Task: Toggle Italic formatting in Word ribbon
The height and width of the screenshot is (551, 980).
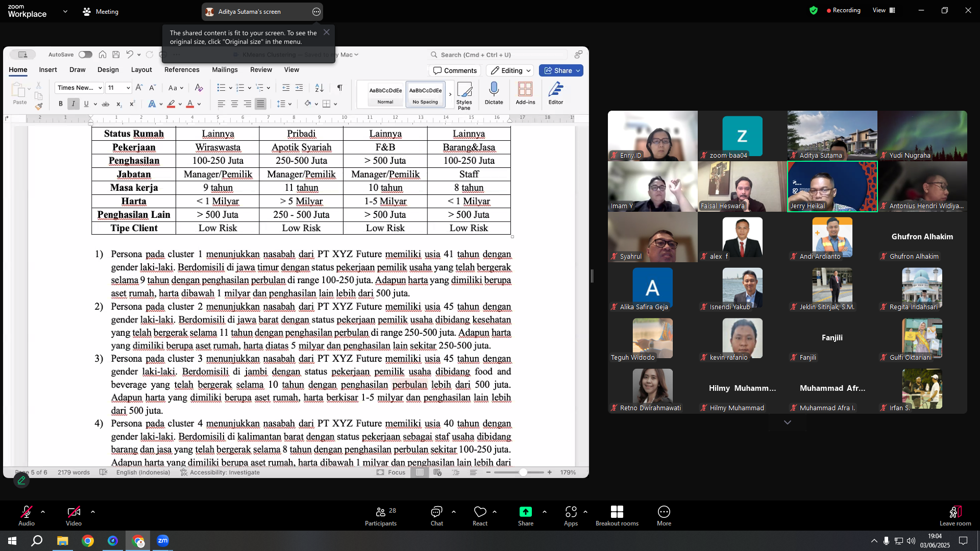Action: [73, 104]
